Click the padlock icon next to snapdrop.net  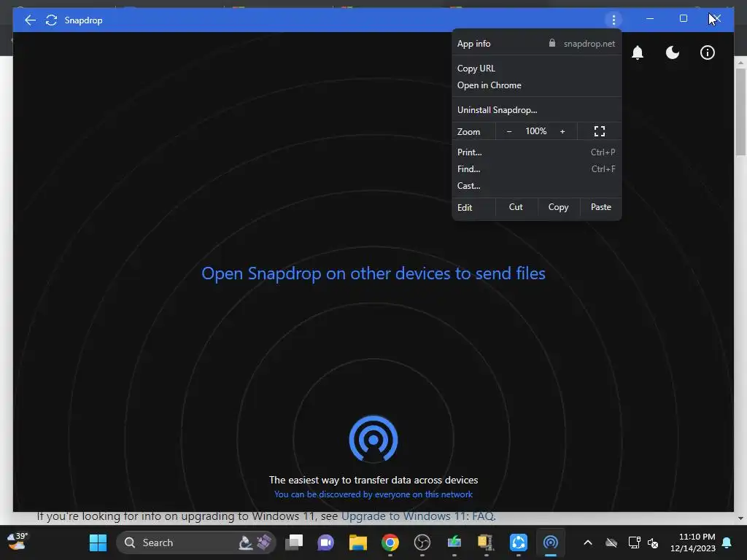click(x=551, y=43)
